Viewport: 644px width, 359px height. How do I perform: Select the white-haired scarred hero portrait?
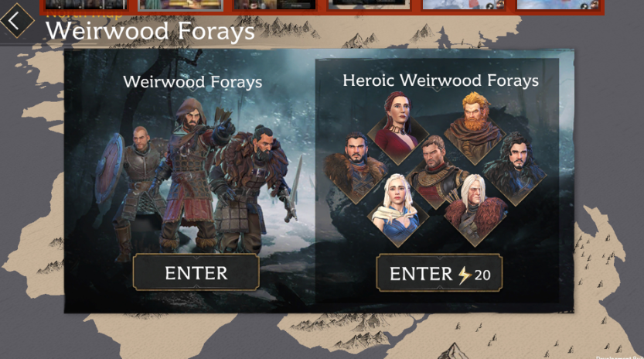pyautogui.click(x=475, y=210)
